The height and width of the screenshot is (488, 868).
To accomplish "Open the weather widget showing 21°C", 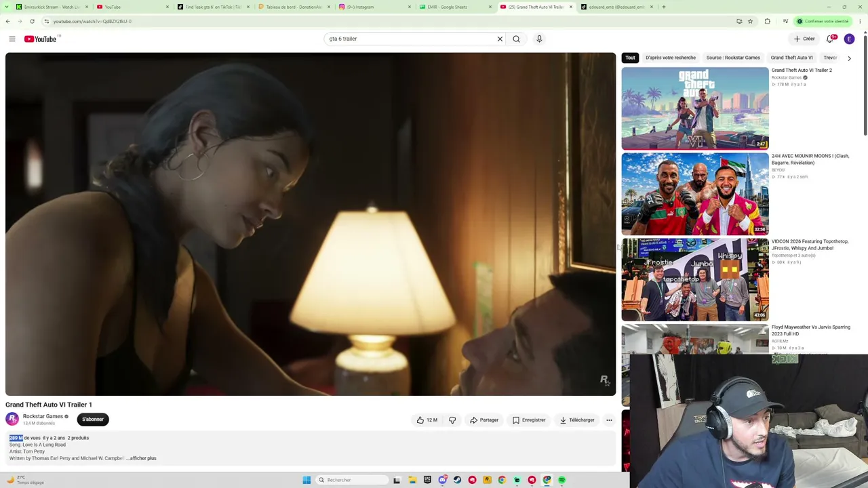I will [x=25, y=480].
